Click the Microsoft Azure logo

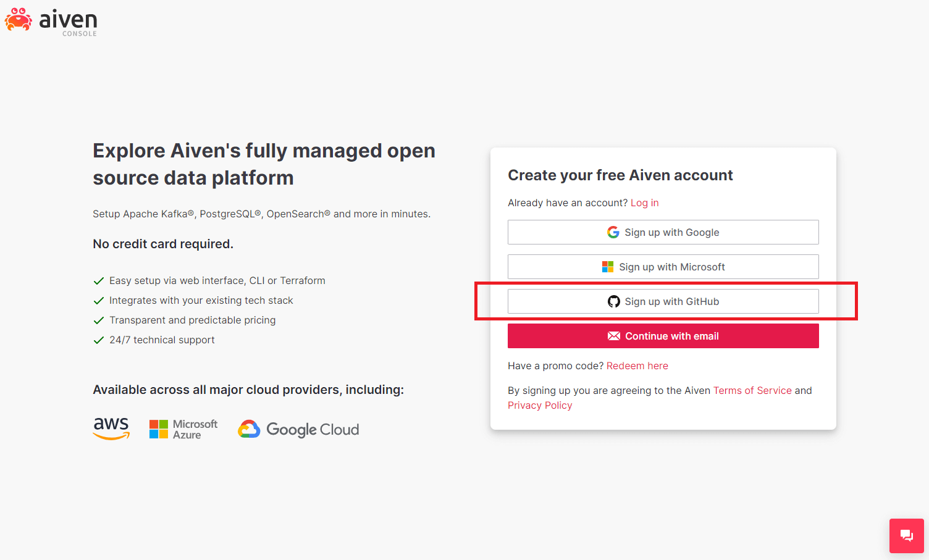(x=183, y=429)
